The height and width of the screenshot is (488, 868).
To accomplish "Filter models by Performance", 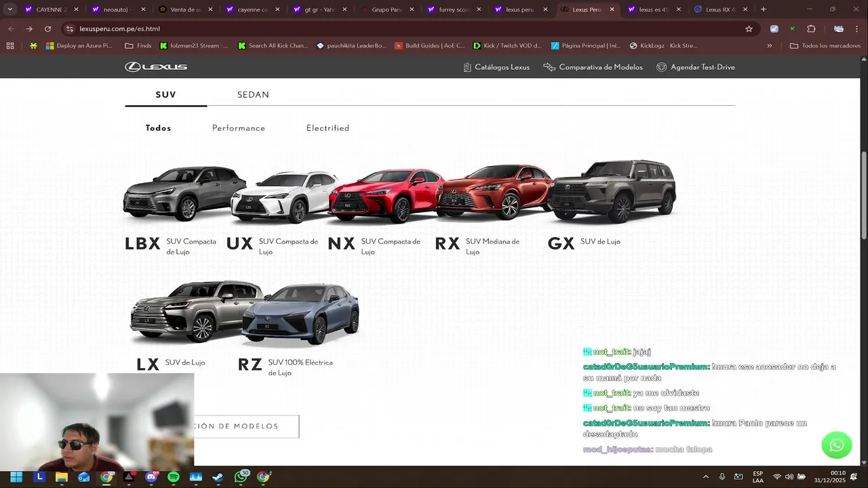I will 239,128.
